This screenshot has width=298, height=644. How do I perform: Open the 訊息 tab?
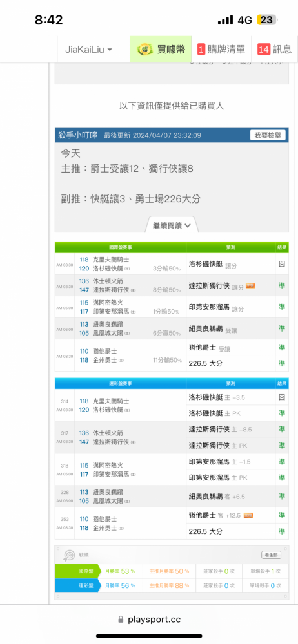pyautogui.click(x=275, y=50)
